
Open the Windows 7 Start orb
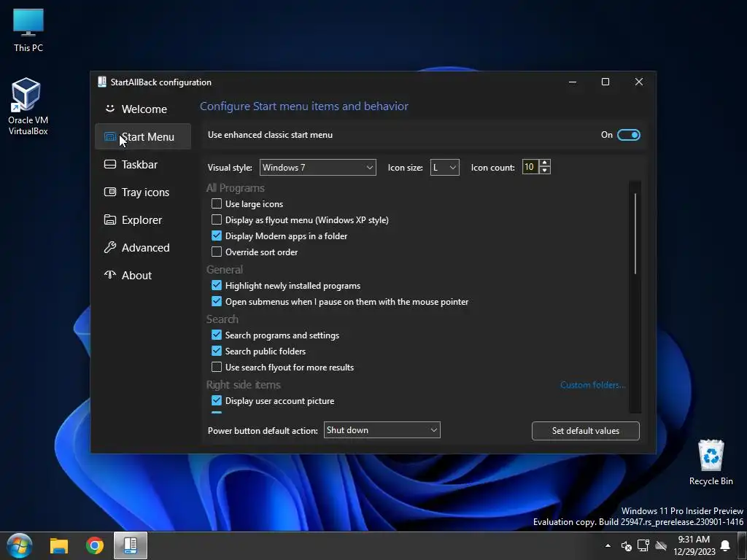tap(20, 545)
